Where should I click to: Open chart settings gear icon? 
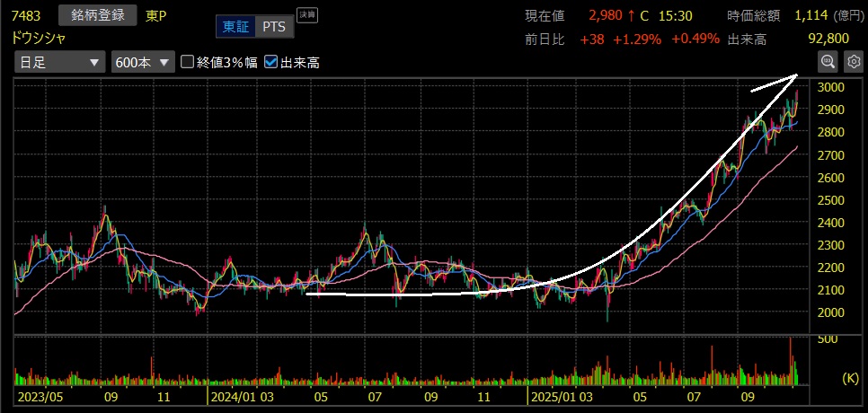(853, 61)
